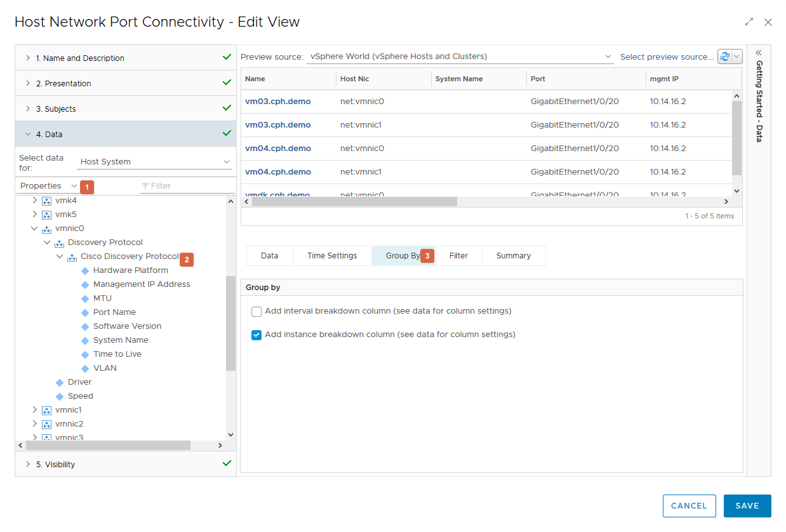
Task: Click the Port Name property diamond icon
Action: pos(85,312)
